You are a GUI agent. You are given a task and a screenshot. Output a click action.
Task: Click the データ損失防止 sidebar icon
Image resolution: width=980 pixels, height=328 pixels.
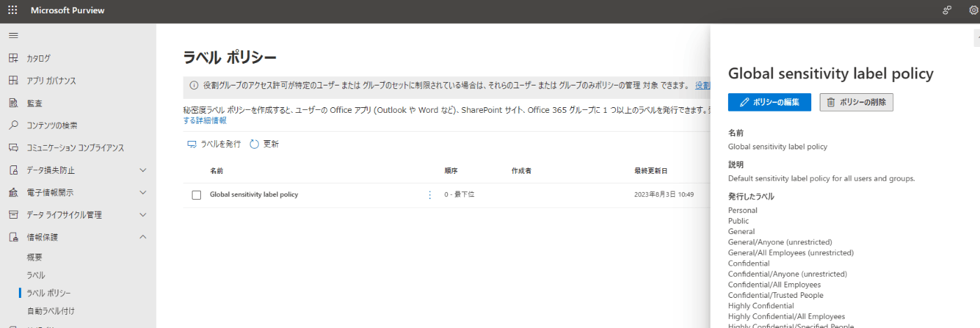click(13, 170)
